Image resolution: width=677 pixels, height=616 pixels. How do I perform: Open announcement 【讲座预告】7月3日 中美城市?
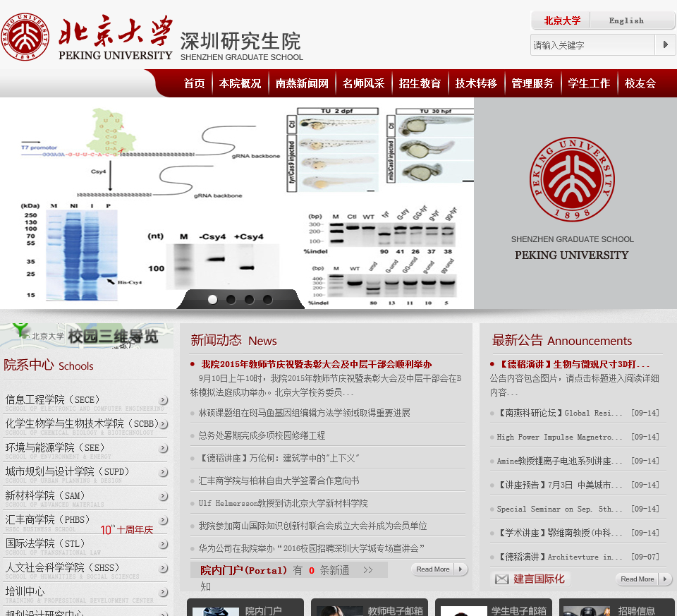[559, 485]
